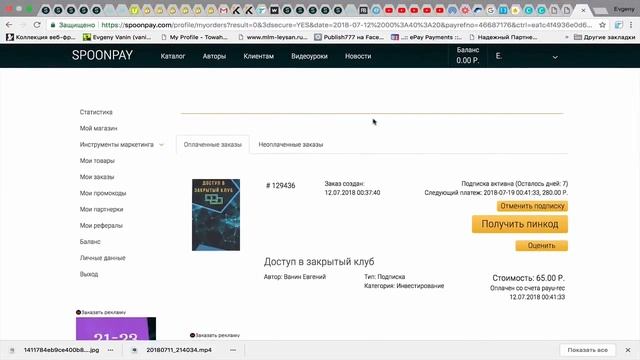Image resolution: width=640 pixels, height=360 pixels.
Task: Open the SPOONPAY logo home link
Action: click(x=102, y=55)
